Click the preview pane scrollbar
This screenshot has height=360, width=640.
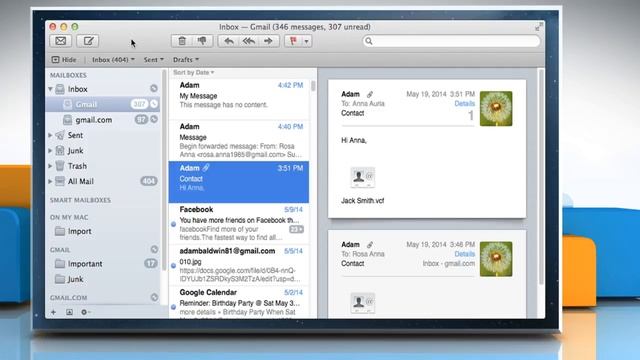point(541,176)
